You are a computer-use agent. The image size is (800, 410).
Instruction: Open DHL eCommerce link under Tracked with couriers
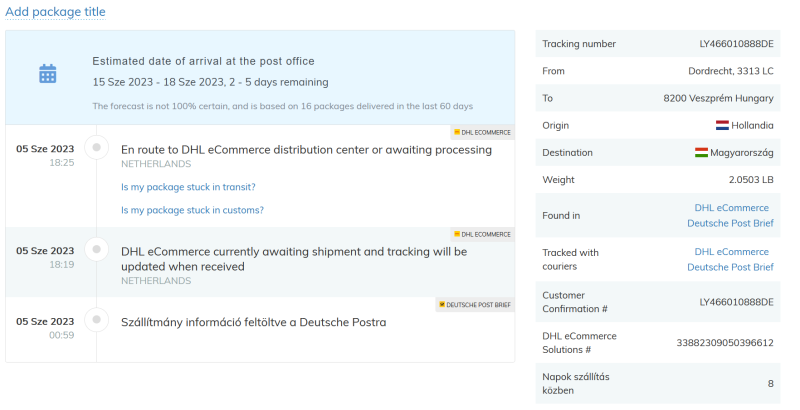tap(731, 252)
